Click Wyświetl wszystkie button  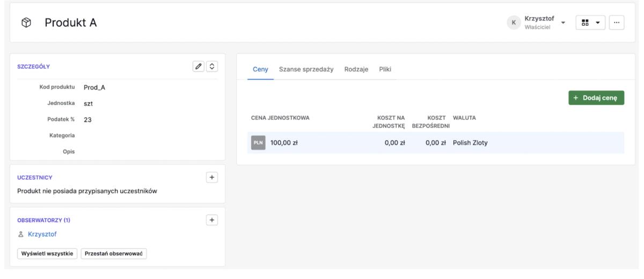[x=48, y=254]
